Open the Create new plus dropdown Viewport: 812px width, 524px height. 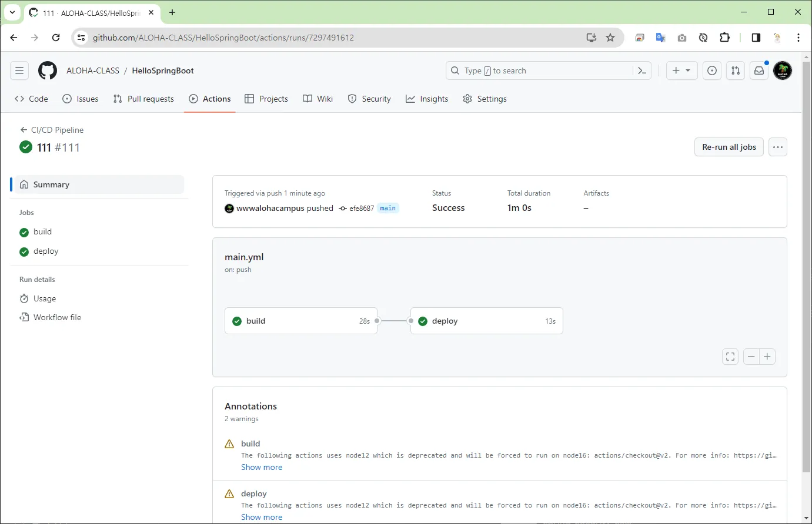tap(681, 70)
